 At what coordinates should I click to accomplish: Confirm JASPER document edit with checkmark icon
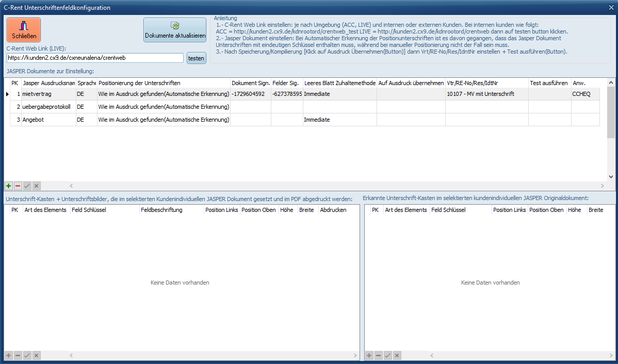pyautogui.click(x=27, y=186)
